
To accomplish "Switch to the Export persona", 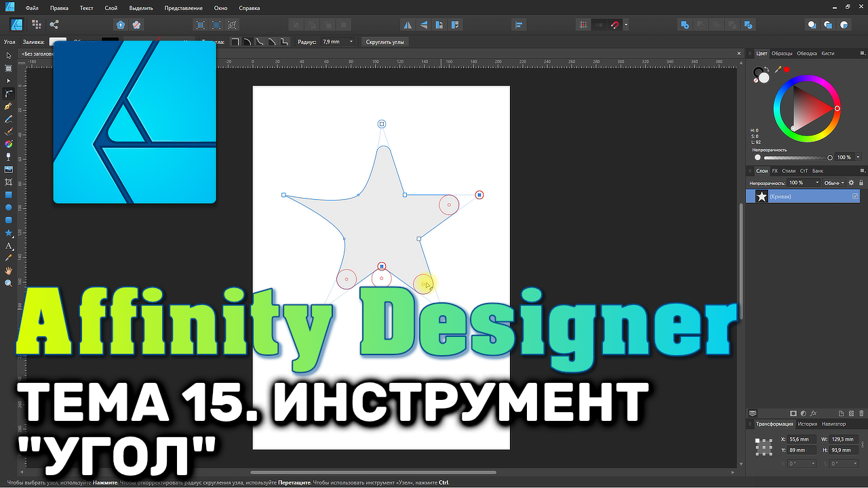I will [x=54, y=25].
